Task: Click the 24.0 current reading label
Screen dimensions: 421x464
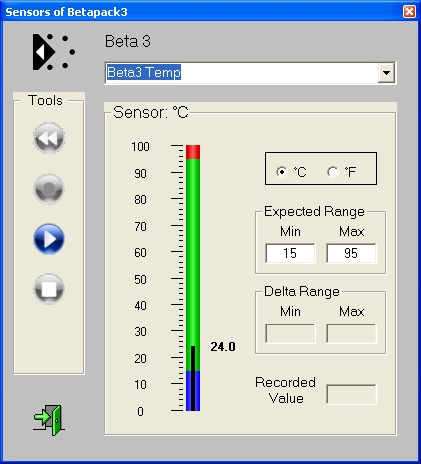Action: click(223, 347)
